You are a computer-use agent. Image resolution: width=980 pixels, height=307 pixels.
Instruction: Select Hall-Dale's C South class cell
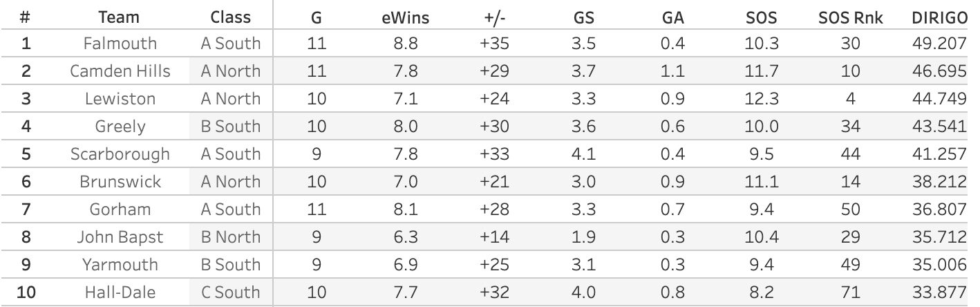click(x=230, y=292)
